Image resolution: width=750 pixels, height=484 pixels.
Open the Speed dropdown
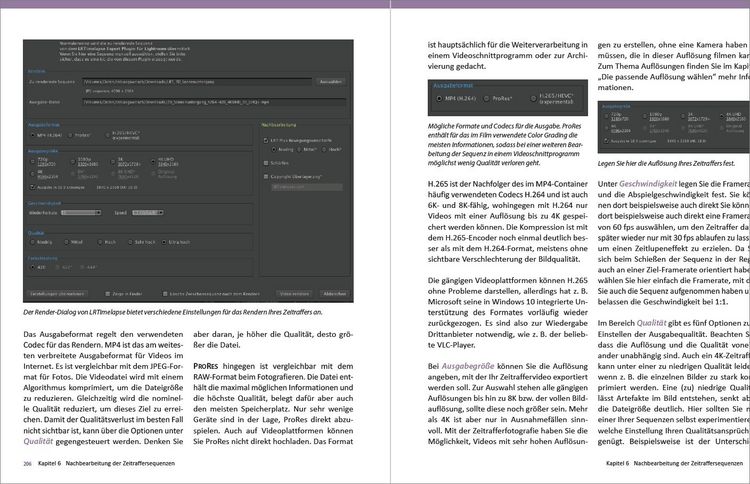click(148, 212)
